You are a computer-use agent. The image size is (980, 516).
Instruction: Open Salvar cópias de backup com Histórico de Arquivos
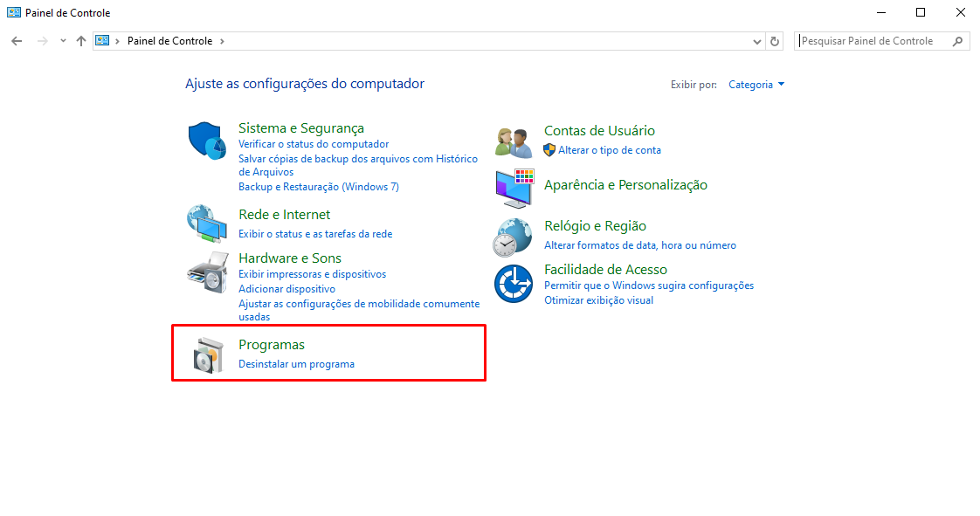pyautogui.click(x=358, y=166)
